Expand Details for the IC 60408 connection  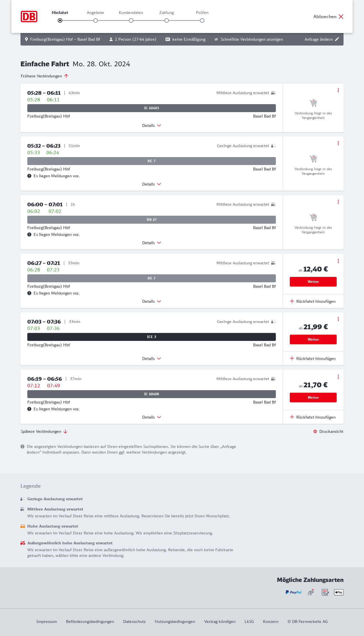coord(152,417)
